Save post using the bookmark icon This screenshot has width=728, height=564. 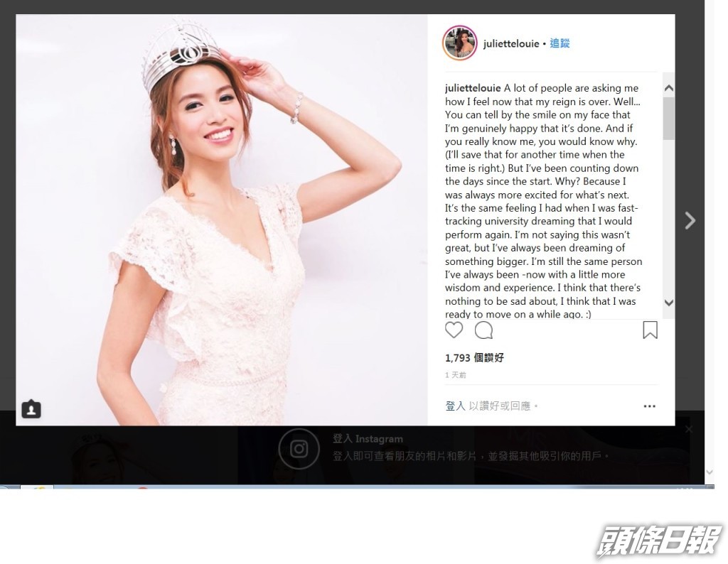pyautogui.click(x=650, y=330)
